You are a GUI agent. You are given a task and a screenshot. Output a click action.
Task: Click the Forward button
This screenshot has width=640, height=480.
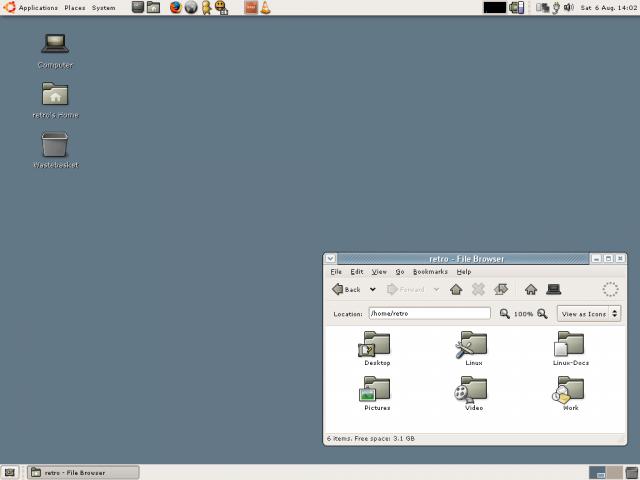[405, 289]
